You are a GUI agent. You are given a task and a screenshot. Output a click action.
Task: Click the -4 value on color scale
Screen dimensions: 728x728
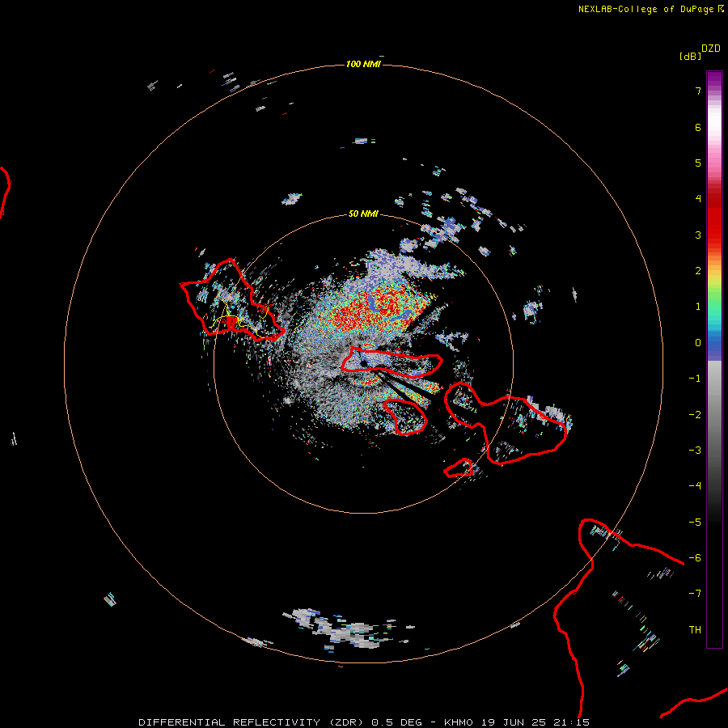[695, 486]
